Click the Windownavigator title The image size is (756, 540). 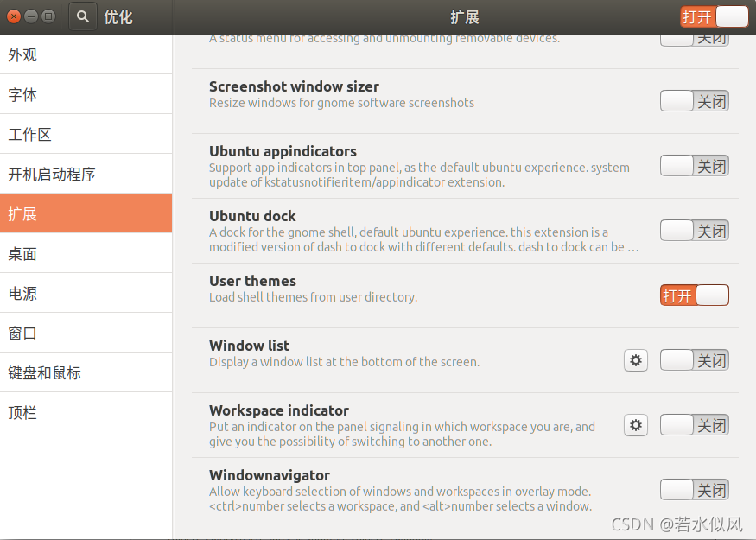[270, 475]
